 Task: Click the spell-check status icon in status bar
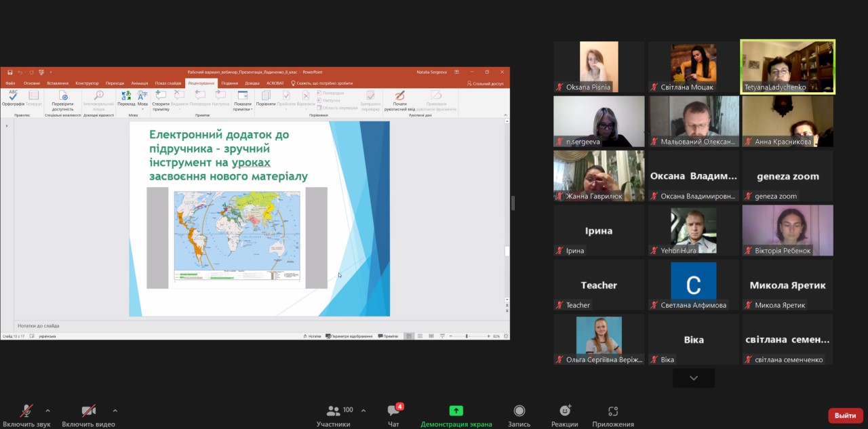point(32,336)
